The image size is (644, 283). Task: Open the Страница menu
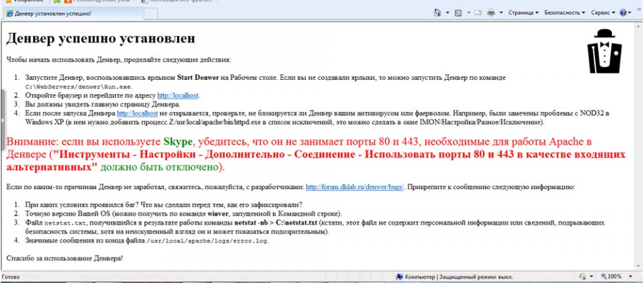(x=523, y=13)
